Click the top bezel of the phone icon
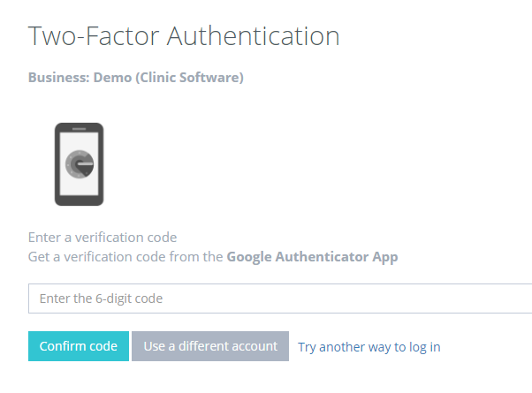532x393 pixels. pyautogui.click(x=79, y=128)
